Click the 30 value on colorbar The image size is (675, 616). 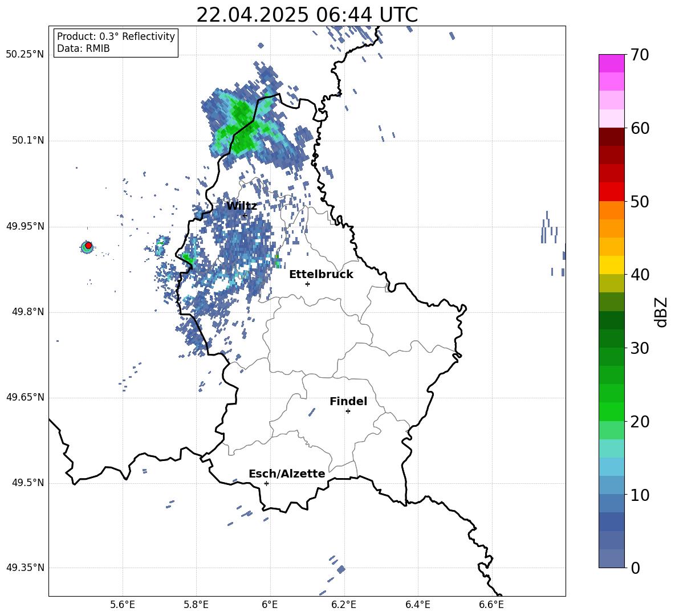[x=640, y=348]
